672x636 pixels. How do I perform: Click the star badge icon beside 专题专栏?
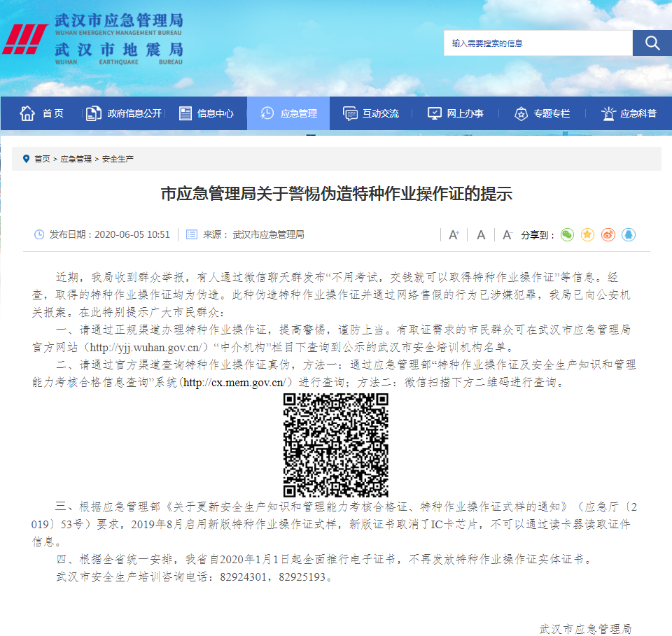click(x=521, y=113)
